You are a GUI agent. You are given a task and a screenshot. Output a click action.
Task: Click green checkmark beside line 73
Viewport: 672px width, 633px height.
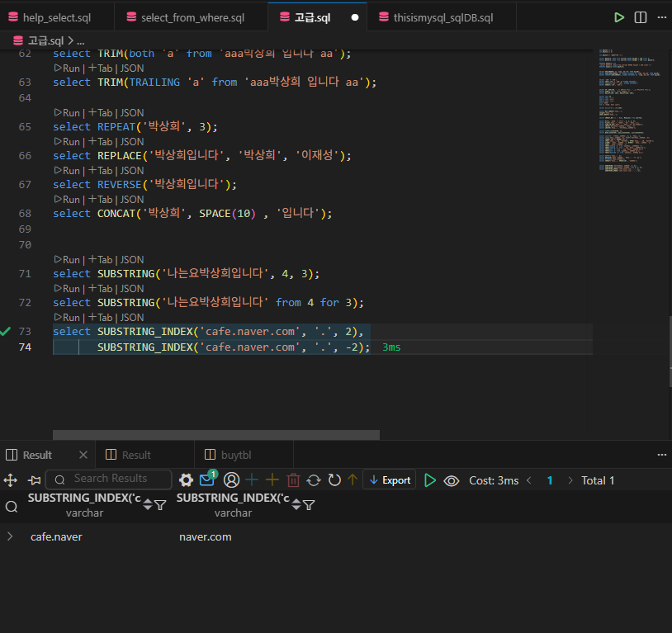point(5,331)
